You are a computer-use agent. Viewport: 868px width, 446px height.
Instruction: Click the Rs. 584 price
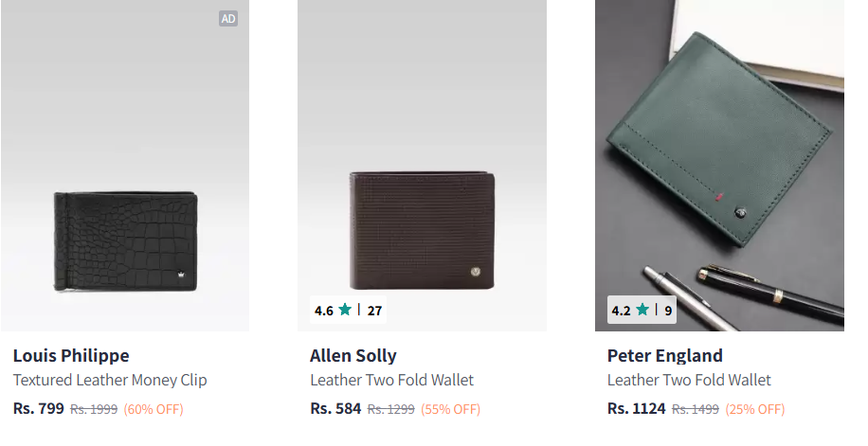tap(335, 409)
